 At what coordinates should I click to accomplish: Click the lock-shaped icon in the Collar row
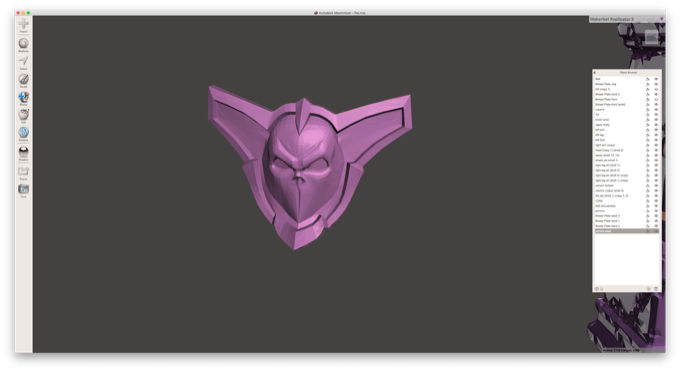648,201
